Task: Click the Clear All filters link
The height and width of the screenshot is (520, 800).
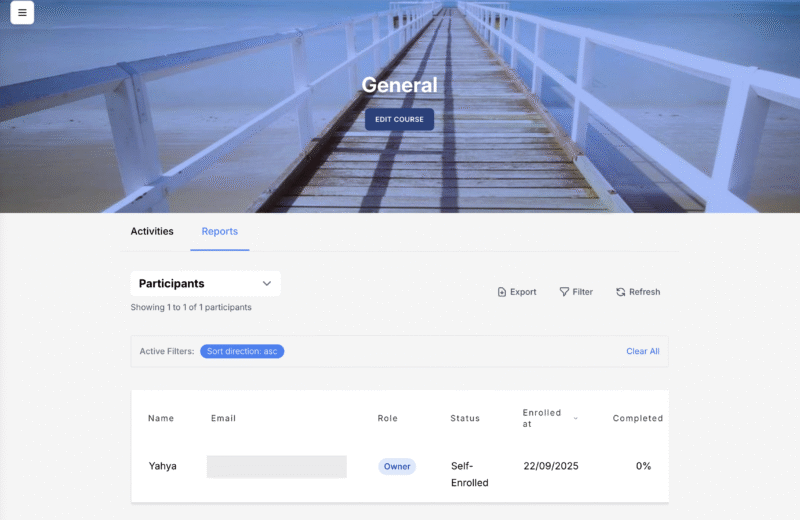Action: [642, 351]
